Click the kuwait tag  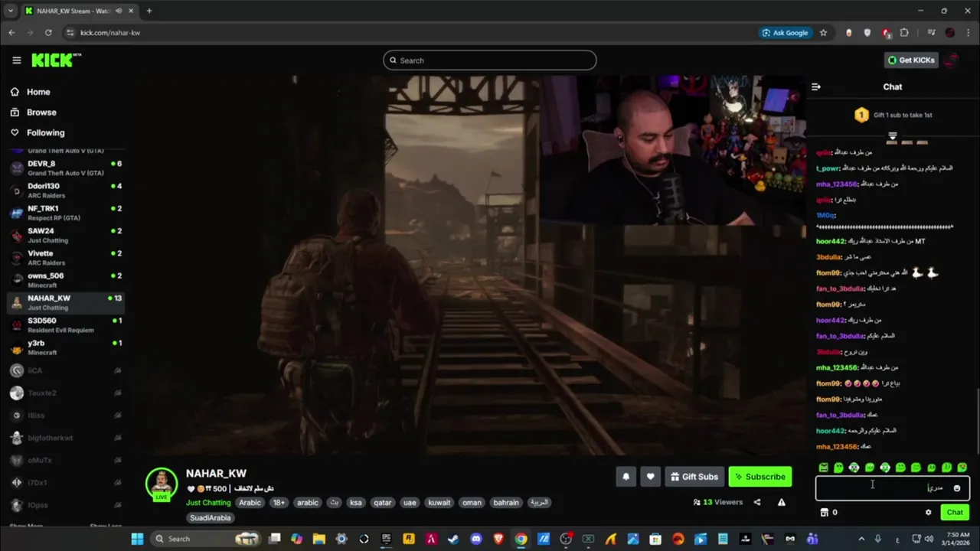point(439,503)
